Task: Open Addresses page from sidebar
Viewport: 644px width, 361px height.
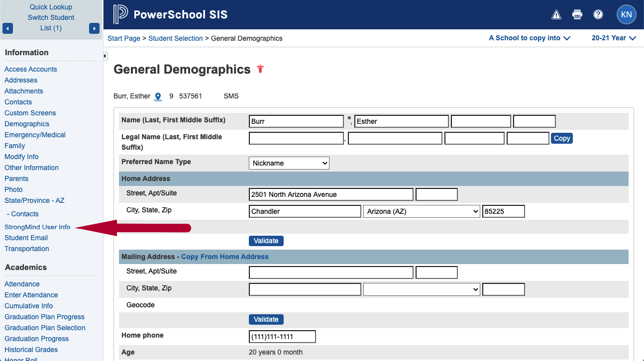Action: pos(21,80)
